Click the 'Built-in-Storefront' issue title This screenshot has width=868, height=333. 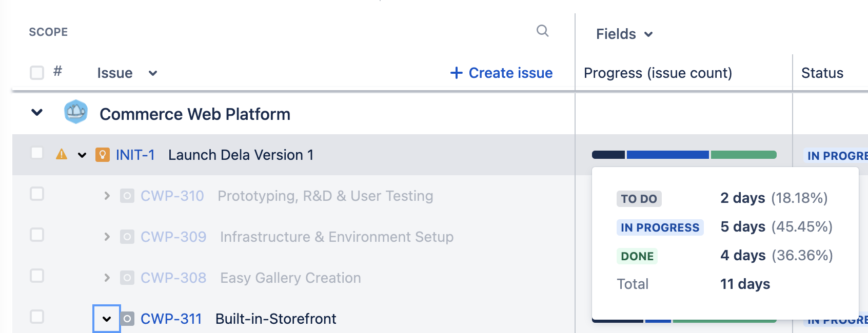pos(276,319)
